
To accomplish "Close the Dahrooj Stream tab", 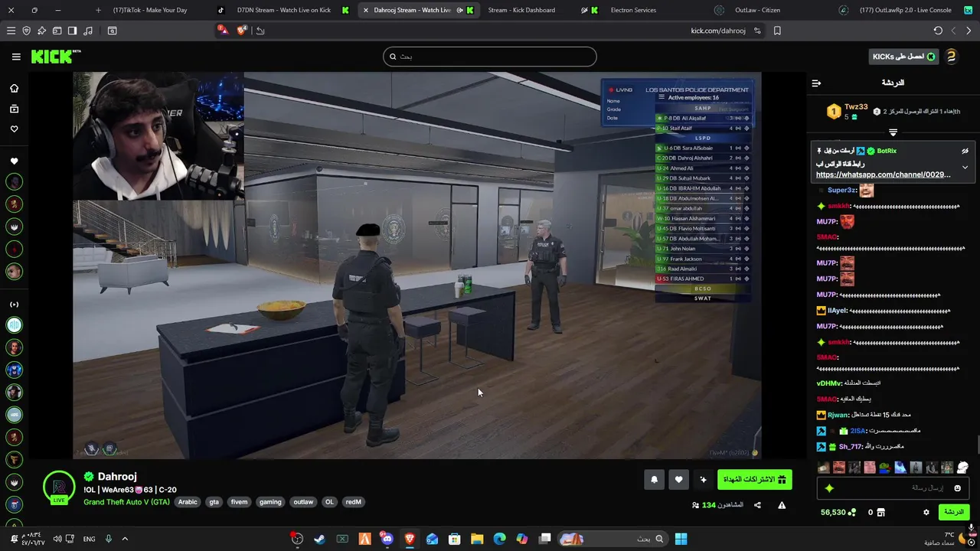I will pos(365,10).
